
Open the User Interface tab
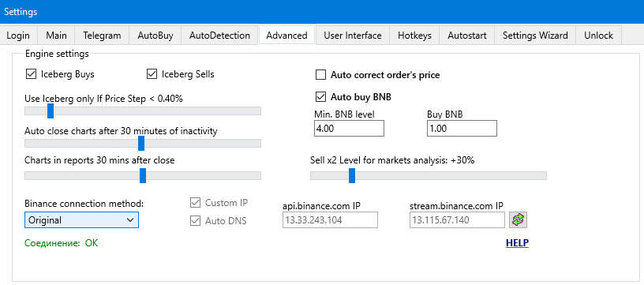click(x=353, y=36)
